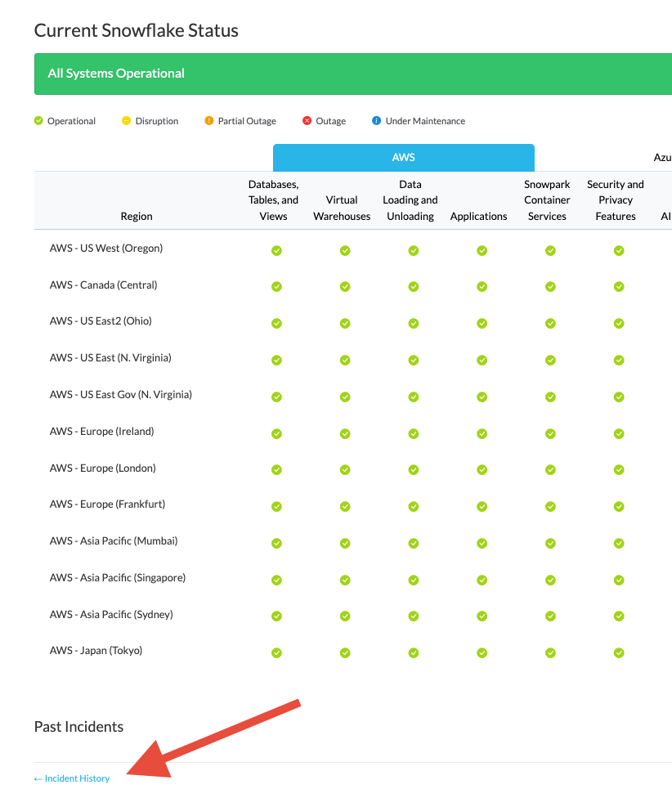Click Virtual Warehouses column header
Screen dimensions: 672x807
(342, 208)
